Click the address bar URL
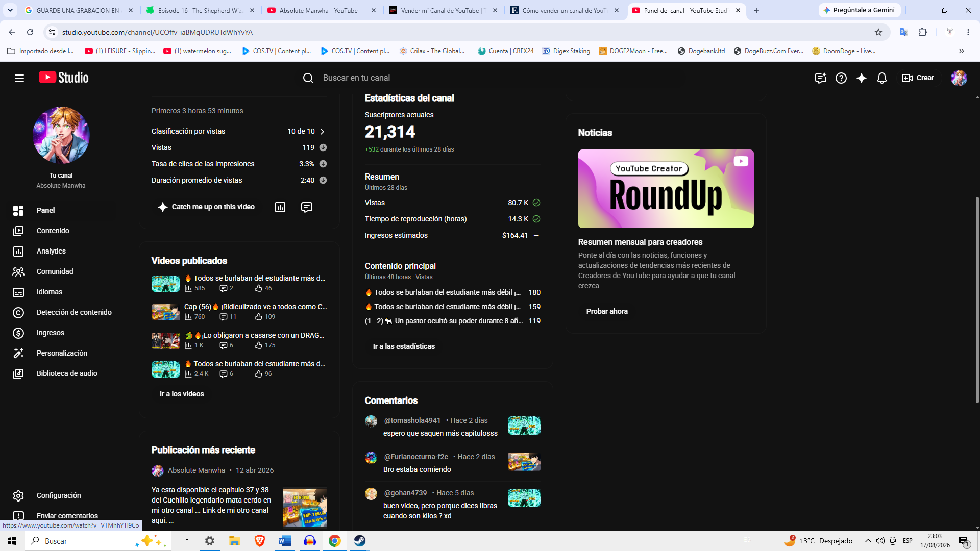The image size is (980, 551). tap(157, 32)
